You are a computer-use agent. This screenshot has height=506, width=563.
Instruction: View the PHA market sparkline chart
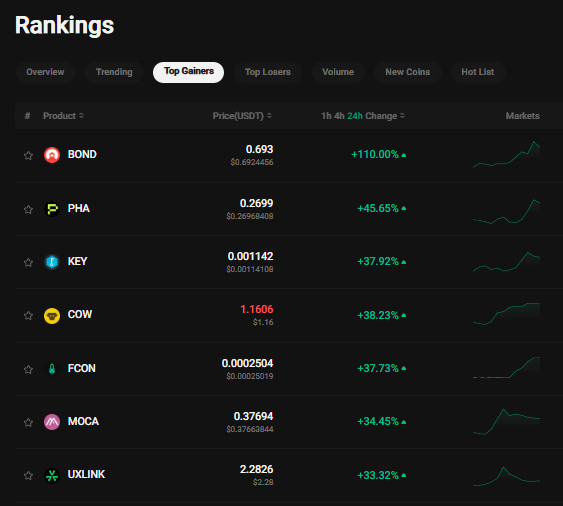[506, 212]
